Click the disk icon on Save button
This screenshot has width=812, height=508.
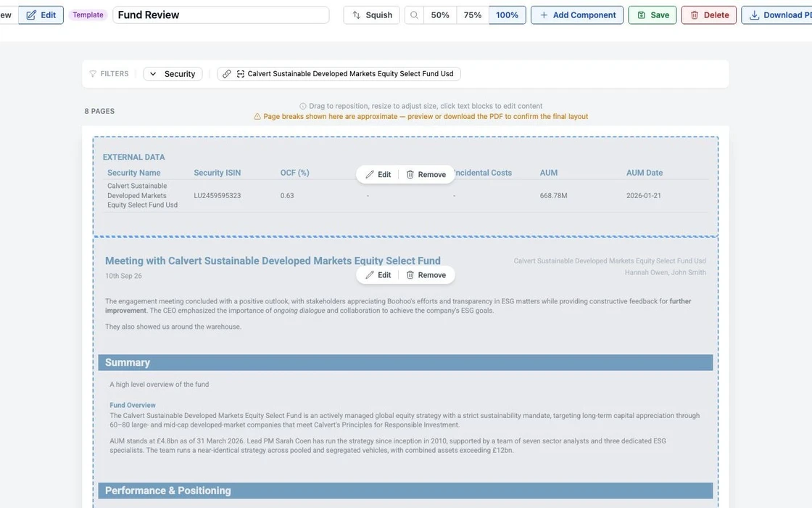coord(641,15)
